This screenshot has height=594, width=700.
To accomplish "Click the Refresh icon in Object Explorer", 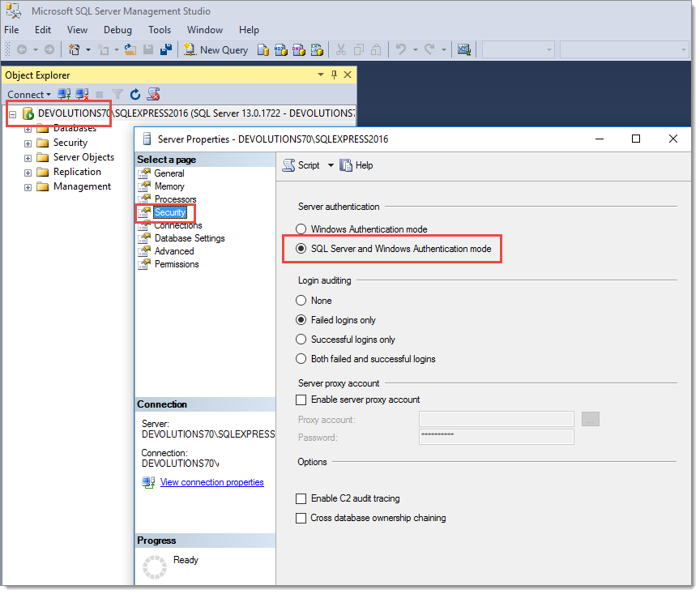I will pyautogui.click(x=134, y=94).
